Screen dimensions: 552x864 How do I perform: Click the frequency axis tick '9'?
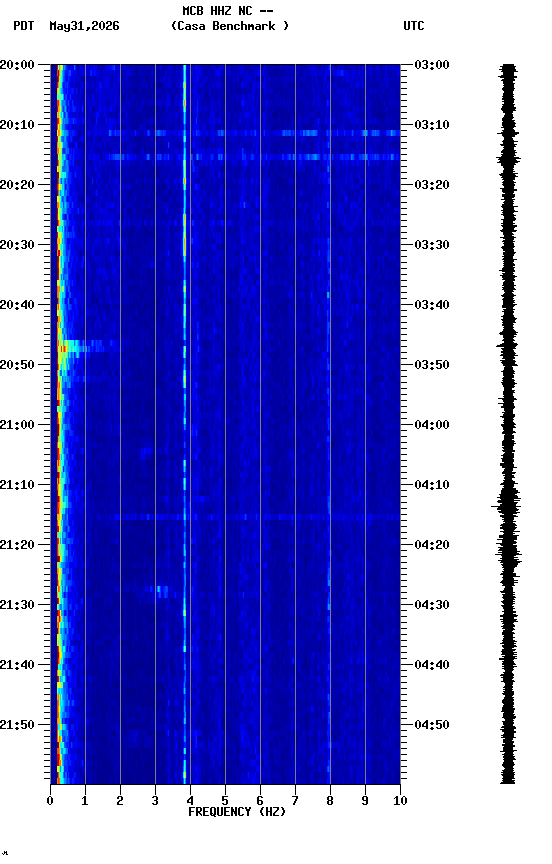pos(365,801)
